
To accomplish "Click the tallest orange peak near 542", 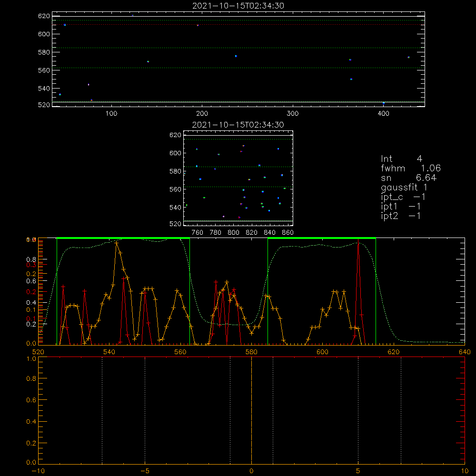I will tap(116, 243).
